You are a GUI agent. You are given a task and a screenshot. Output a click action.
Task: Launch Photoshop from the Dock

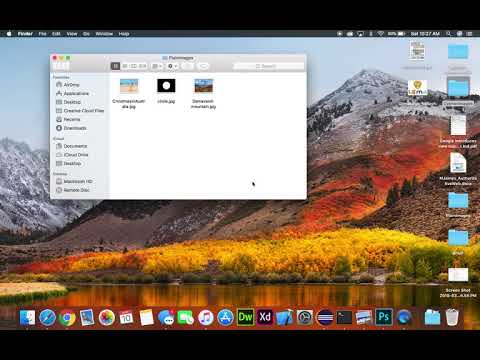click(x=384, y=317)
